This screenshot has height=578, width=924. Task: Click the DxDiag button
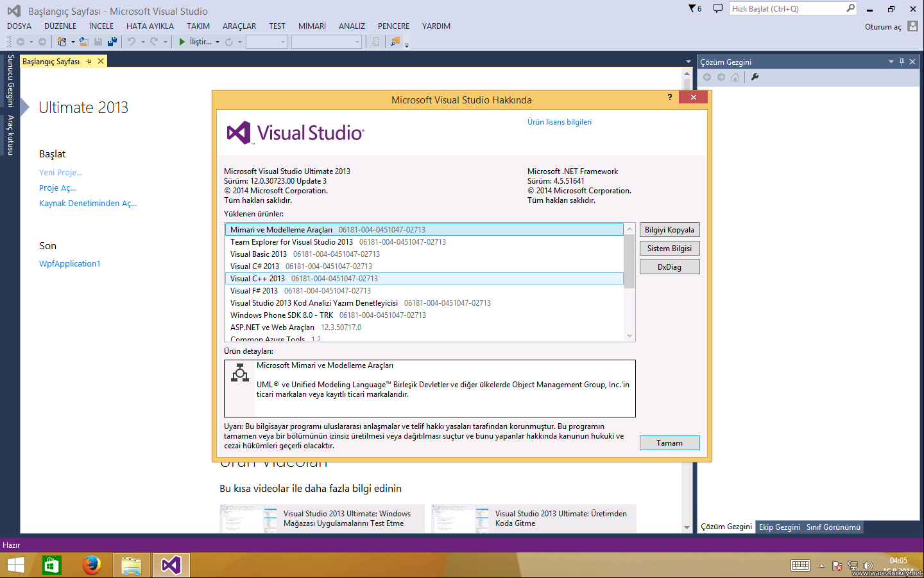tap(669, 267)
